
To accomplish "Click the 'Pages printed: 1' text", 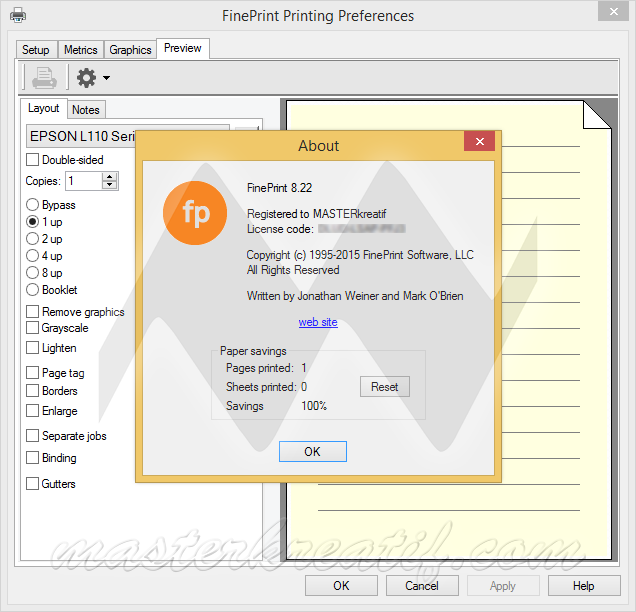I will [266, 368].
